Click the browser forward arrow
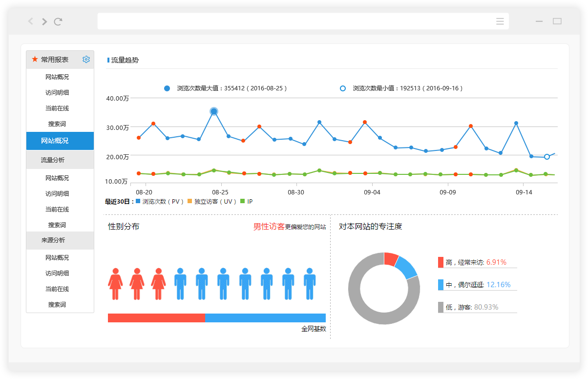The width and height of the screenshot is (588, 379). [44, 21]
